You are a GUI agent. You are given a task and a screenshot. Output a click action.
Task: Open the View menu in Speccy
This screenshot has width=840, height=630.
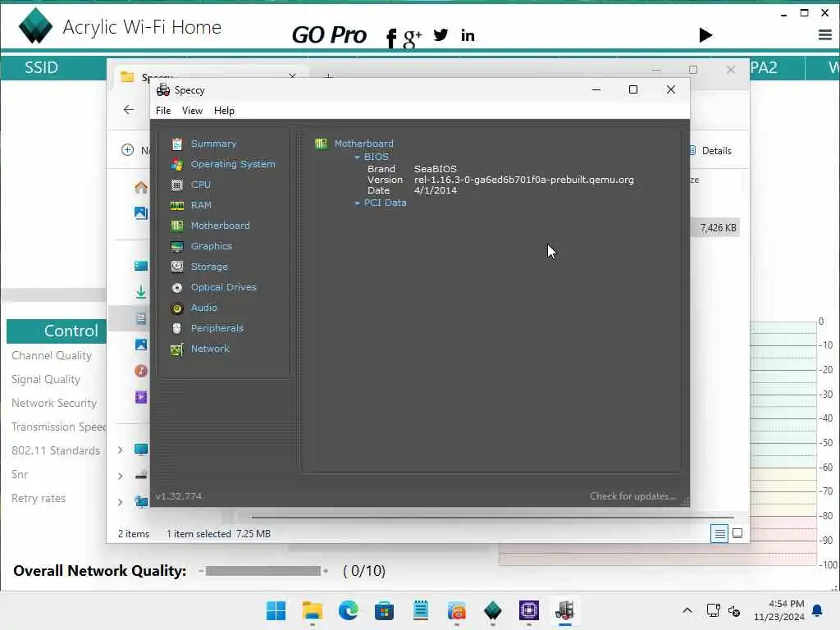pos(192,111)
